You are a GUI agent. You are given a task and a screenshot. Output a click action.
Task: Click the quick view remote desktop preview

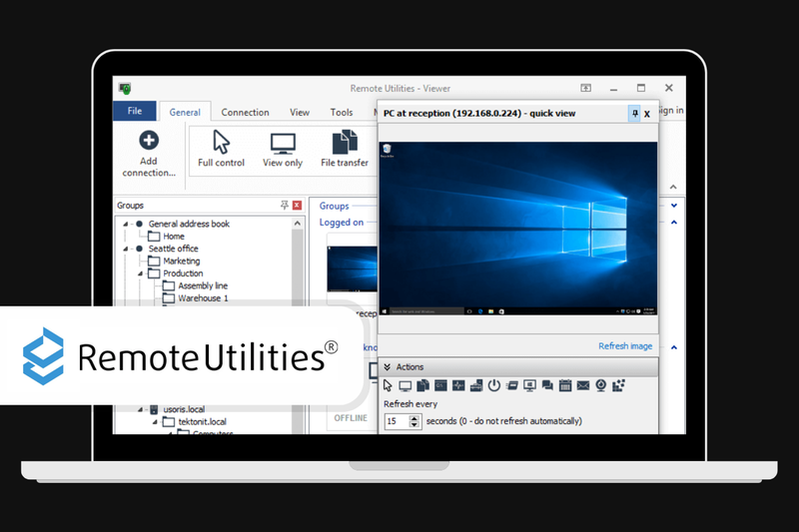518,229
